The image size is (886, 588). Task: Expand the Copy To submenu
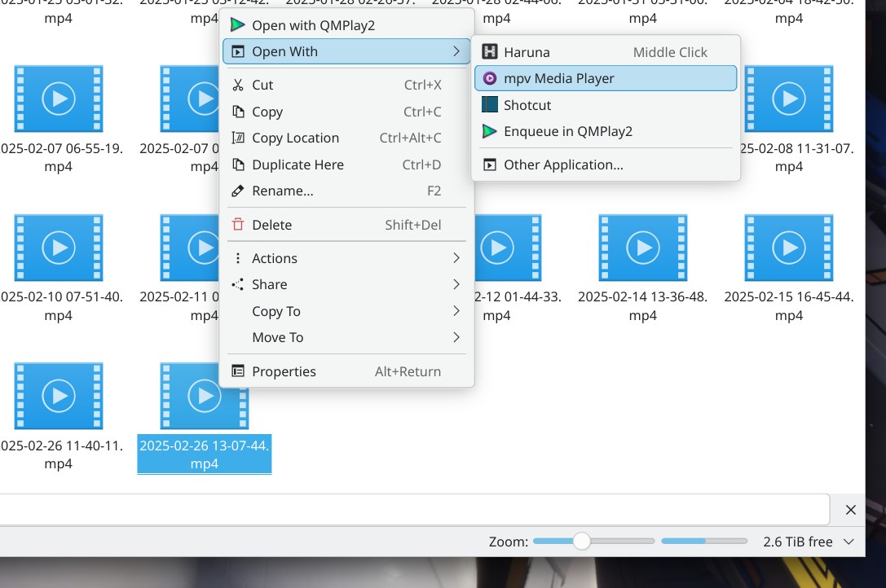tap(456, 311)
